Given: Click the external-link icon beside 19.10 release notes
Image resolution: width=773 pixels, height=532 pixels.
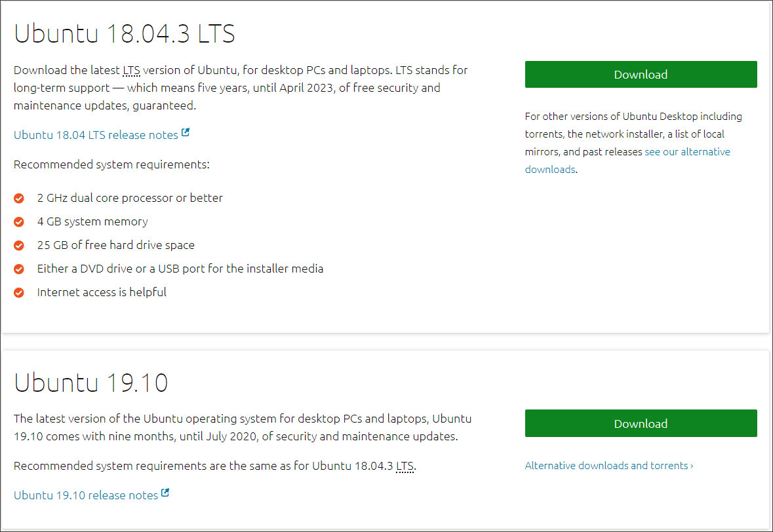Looking at the screenshot, I should (x=165, y=493).
